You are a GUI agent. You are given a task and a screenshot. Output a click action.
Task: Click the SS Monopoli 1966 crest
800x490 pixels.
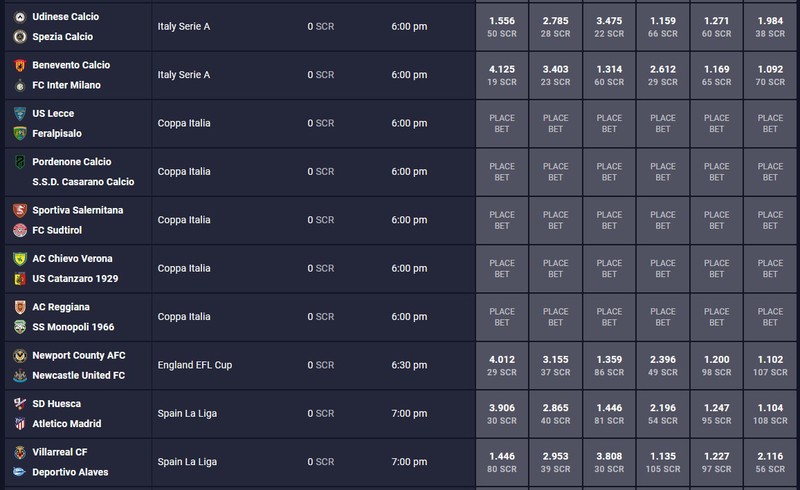[x=20, y=327]
